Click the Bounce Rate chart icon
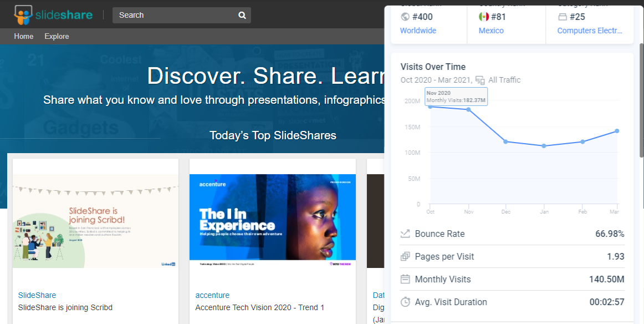 click(x=405, y=234)
